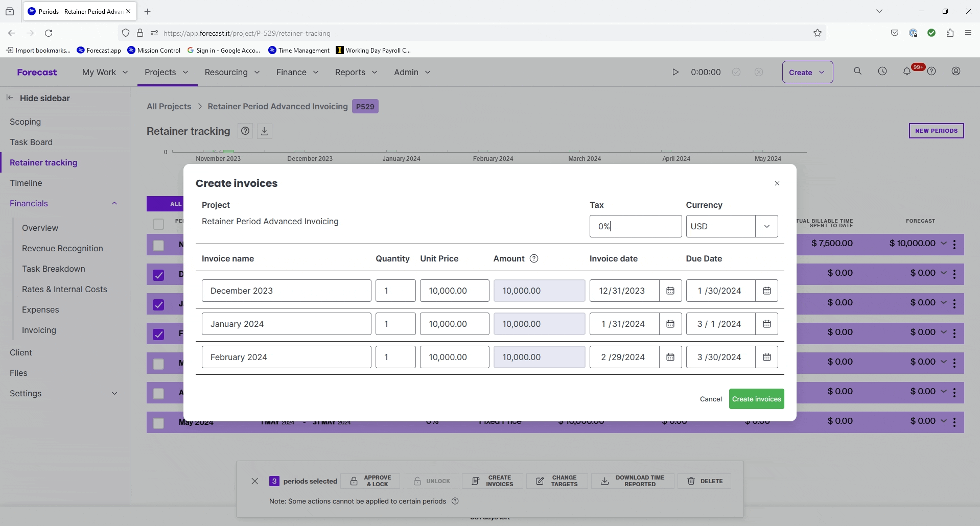Expand forecast chevron in $10,000.00 row

[944, 243]
